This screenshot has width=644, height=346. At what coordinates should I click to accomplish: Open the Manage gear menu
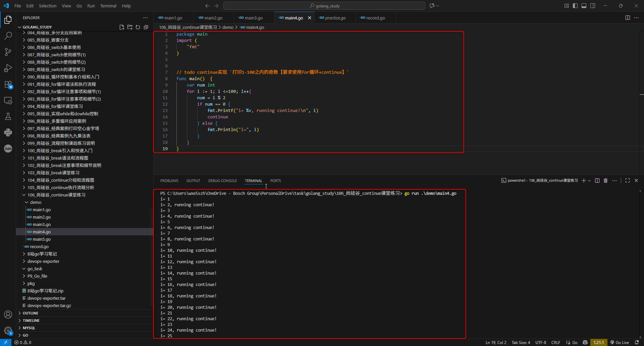coord(8,331)
